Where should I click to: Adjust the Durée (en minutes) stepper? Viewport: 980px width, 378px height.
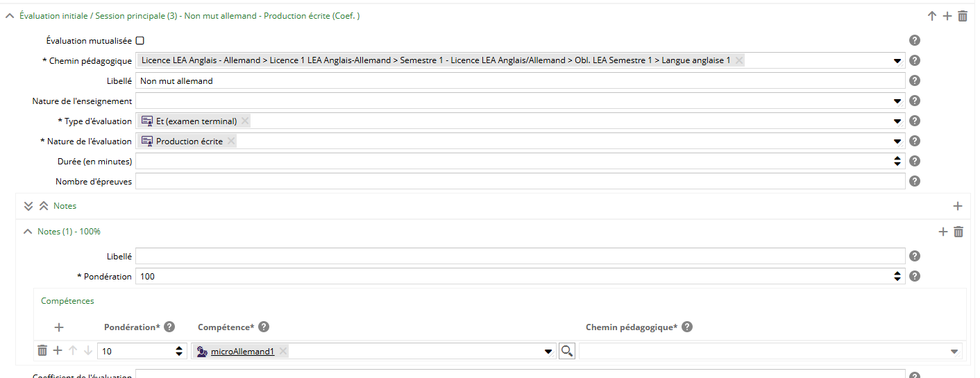[x=898, y=162]
